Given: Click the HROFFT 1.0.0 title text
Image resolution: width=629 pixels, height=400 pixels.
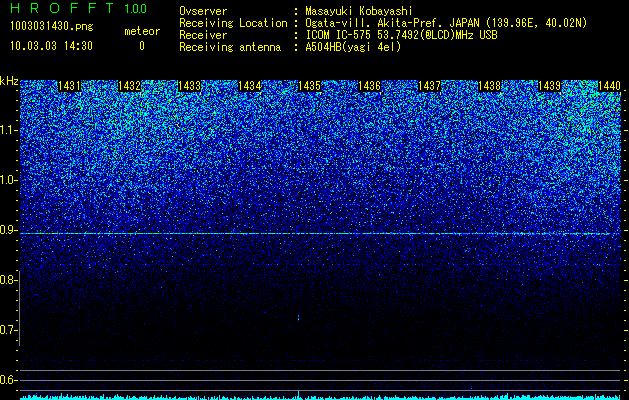Looking at the screenshot, I should click(78, 8).
